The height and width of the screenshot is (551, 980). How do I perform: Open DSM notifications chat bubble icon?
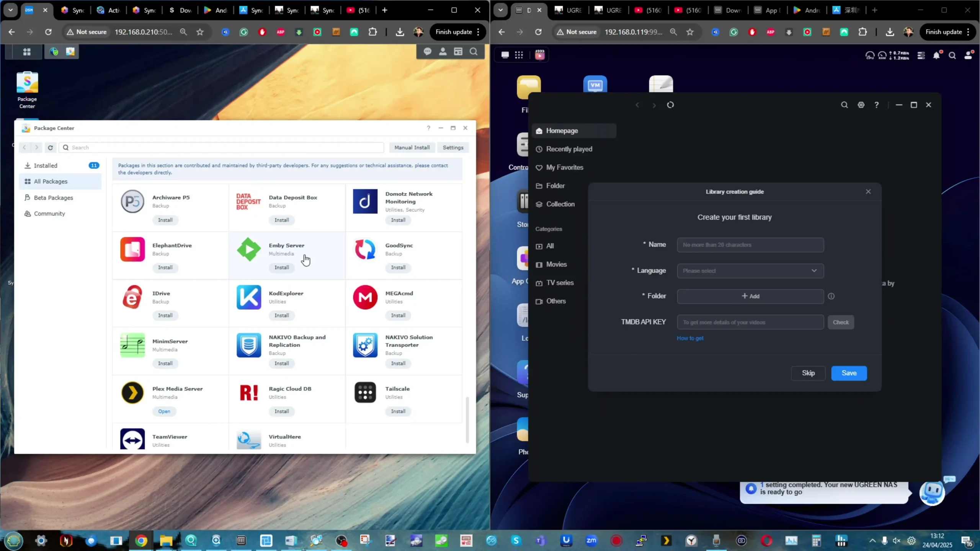click(x=428, y=52)
